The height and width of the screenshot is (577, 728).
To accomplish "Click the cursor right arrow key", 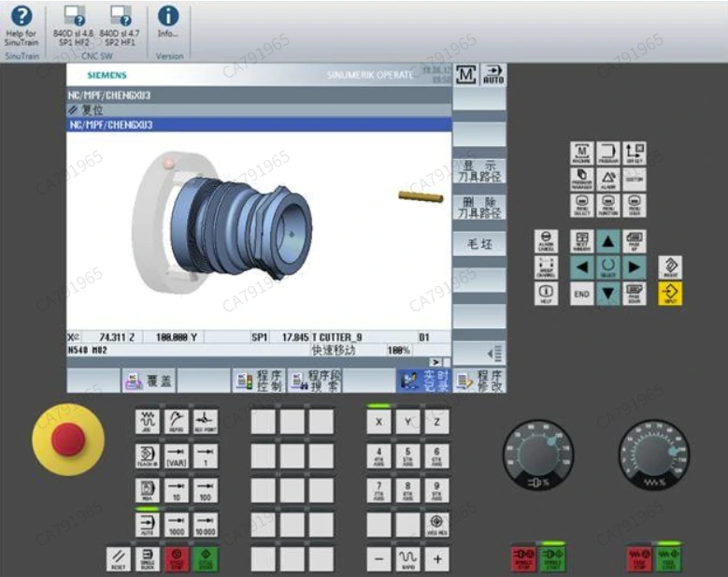I will pyautogui.click(x=635, y=267).
